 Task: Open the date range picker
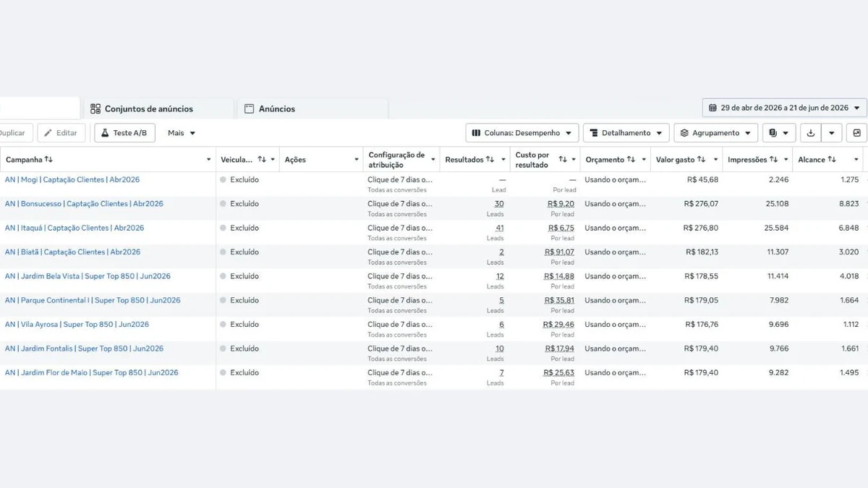point(785,108)
